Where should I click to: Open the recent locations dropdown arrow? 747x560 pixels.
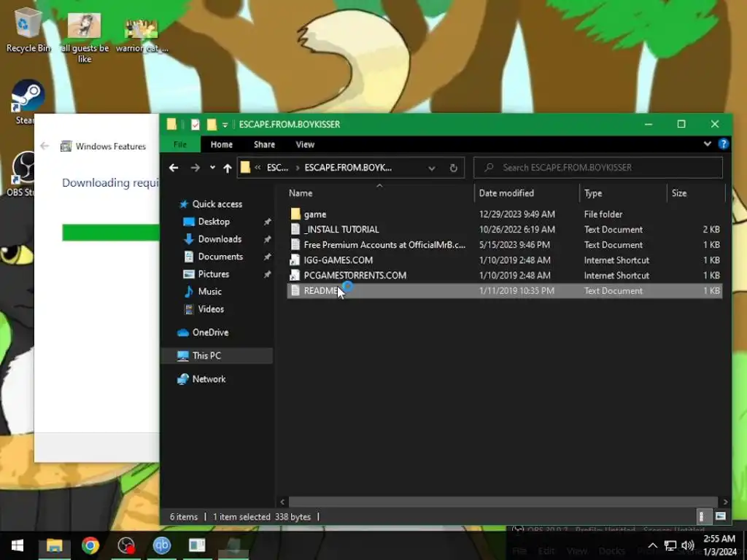click(x=212, y=167)
